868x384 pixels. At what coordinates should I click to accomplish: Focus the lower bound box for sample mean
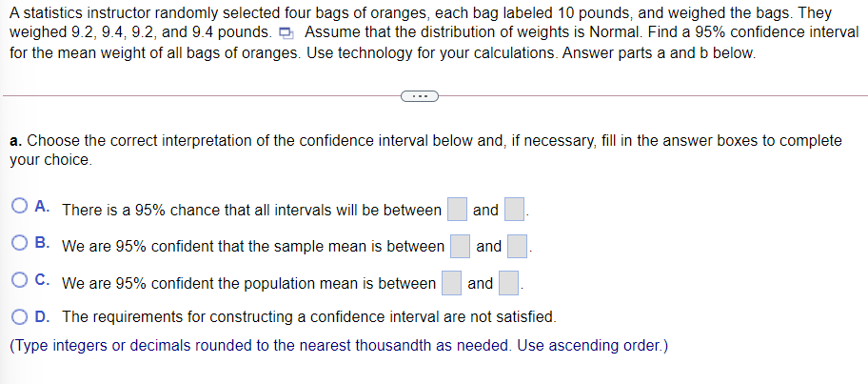coord(461,246)
